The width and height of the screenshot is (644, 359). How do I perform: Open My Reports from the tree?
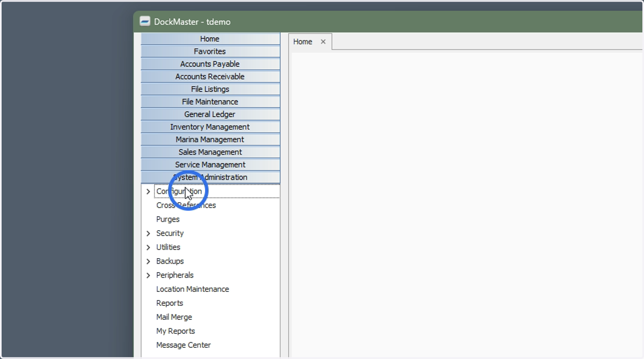click(175, 331)
